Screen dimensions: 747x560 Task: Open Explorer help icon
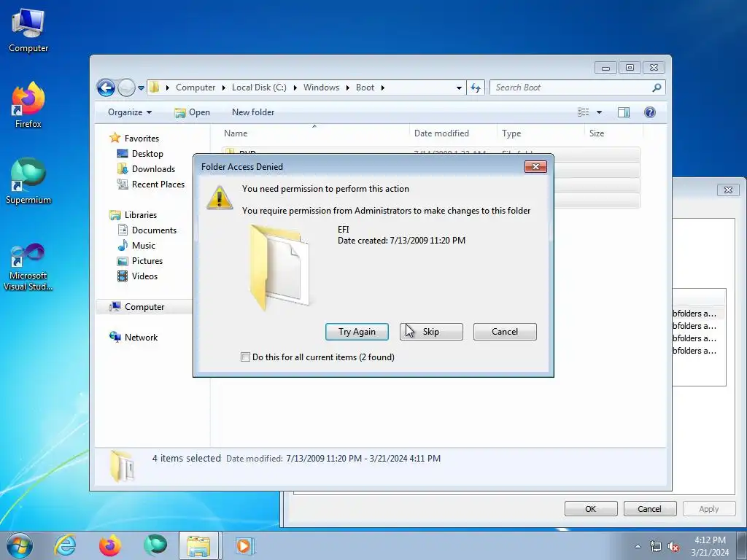point(650,112)
